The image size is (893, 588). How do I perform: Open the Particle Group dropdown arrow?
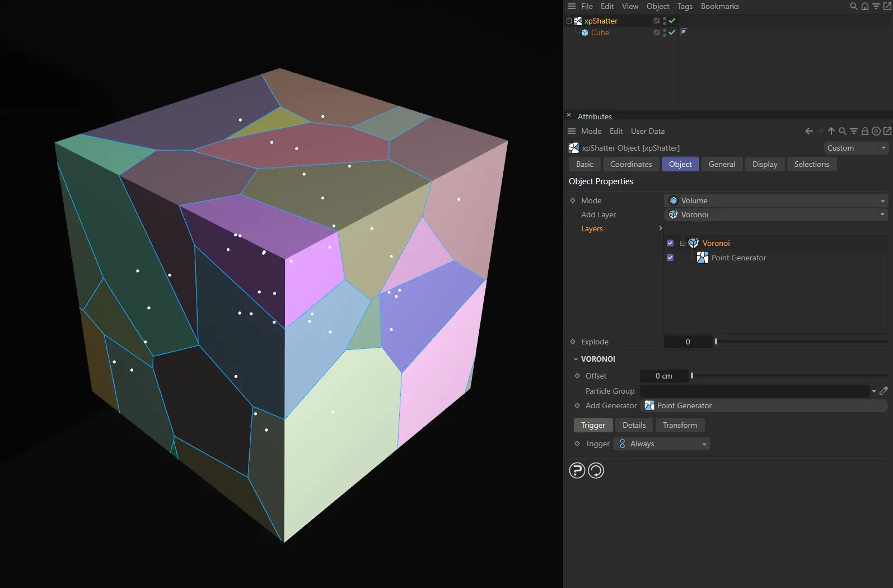click(874, 391)
